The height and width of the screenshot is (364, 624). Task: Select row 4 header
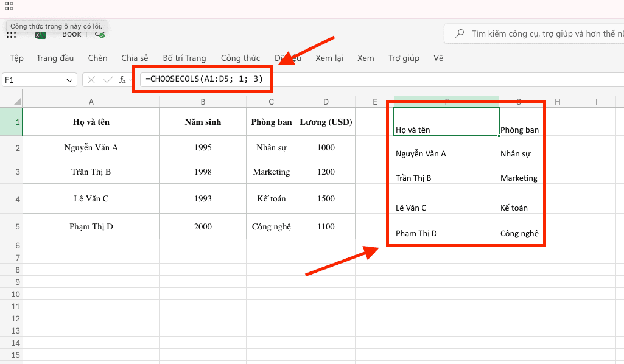(x=11, y=198)
